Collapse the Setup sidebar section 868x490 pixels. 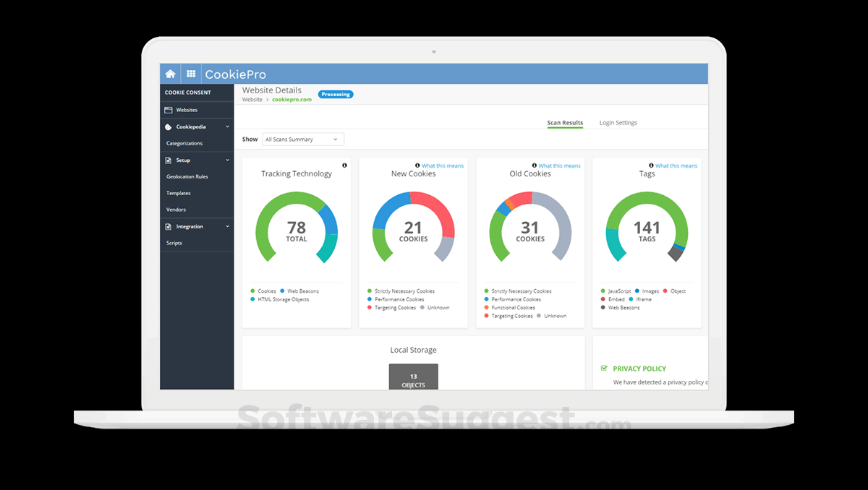pyautogui.click(x=227, y=160)
